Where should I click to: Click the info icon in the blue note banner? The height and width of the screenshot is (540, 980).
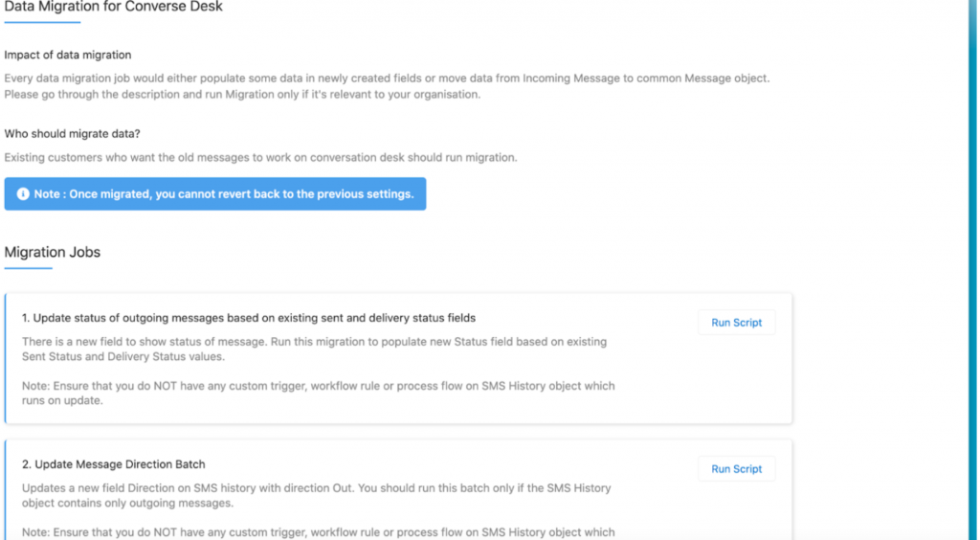click(x=23, y=193)
